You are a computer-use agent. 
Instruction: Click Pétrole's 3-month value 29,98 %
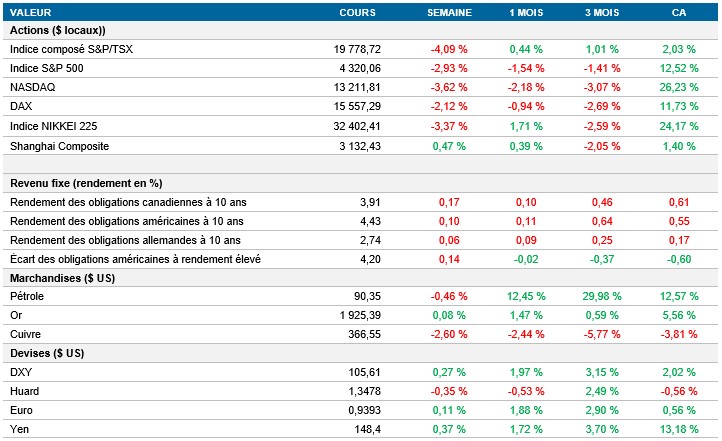601,296
